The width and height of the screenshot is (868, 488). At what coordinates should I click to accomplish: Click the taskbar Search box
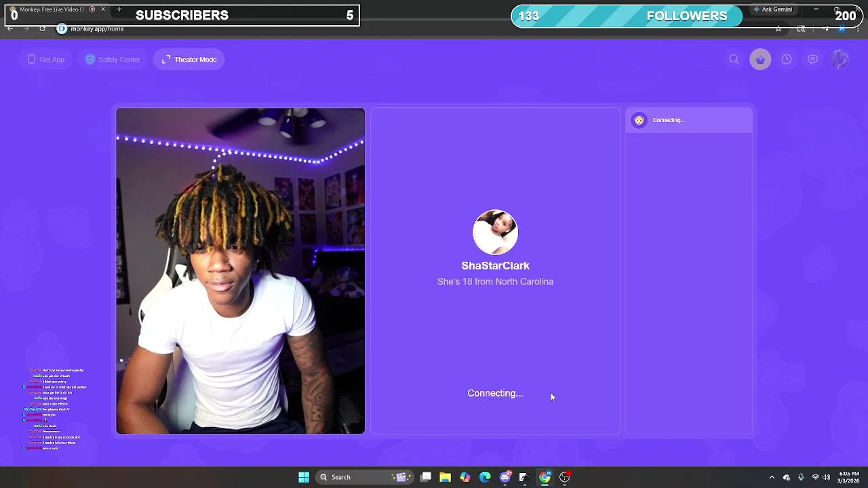[x=366, y=477]
